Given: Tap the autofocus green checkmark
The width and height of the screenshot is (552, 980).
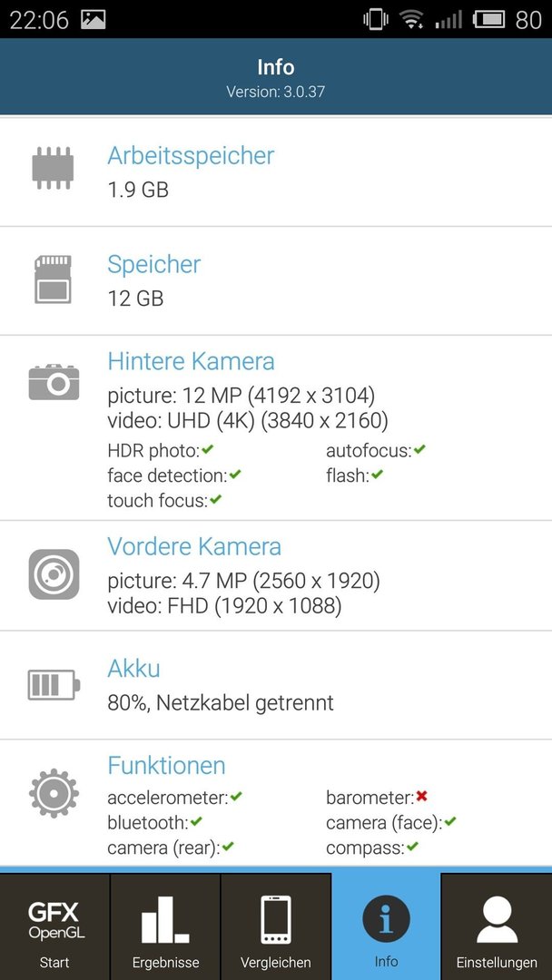Looking at the screenshot, I should tap(419, 449).
